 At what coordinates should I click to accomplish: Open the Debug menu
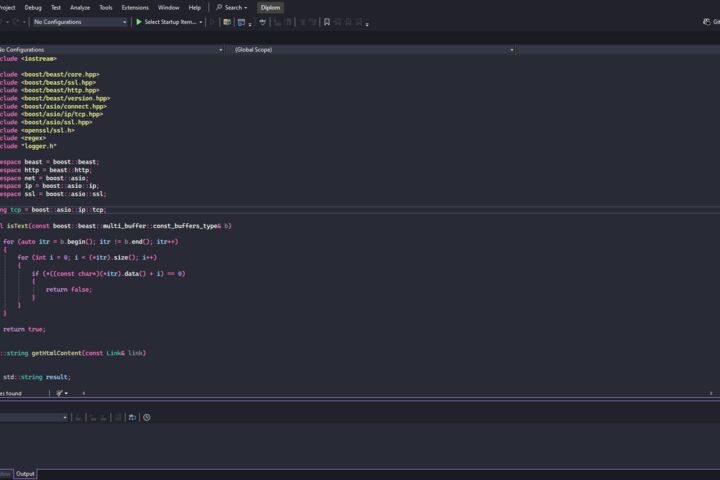pos(33,7)
